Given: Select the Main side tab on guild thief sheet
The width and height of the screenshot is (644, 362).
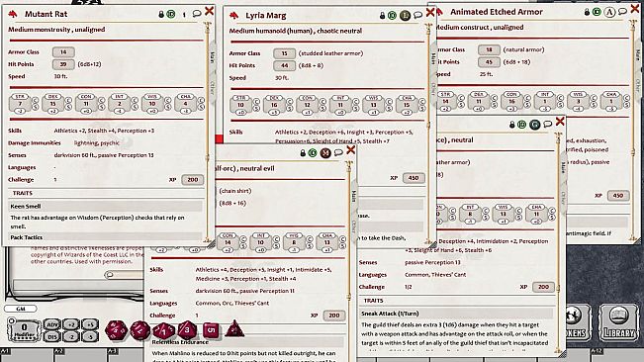Looking at the screenshot, I should [x=563, y=166].
